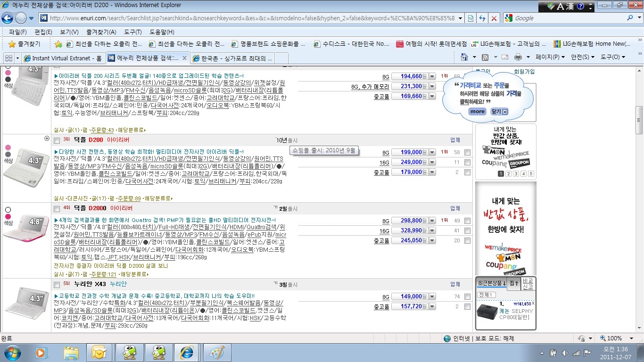The width and height of the screenshot is (644, 362).
Task: Open the 보기(V) menu
Action: click(x=69, y=32)
